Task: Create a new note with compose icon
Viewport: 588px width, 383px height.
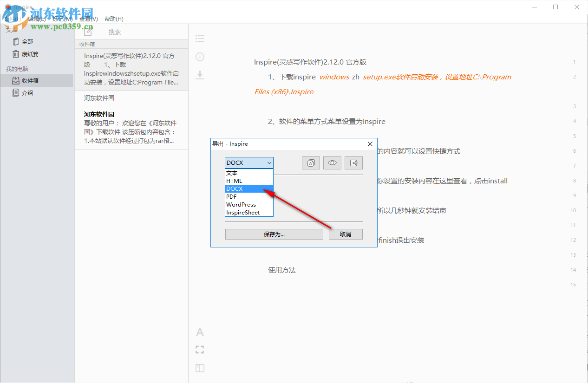Action: coord(88,32)
